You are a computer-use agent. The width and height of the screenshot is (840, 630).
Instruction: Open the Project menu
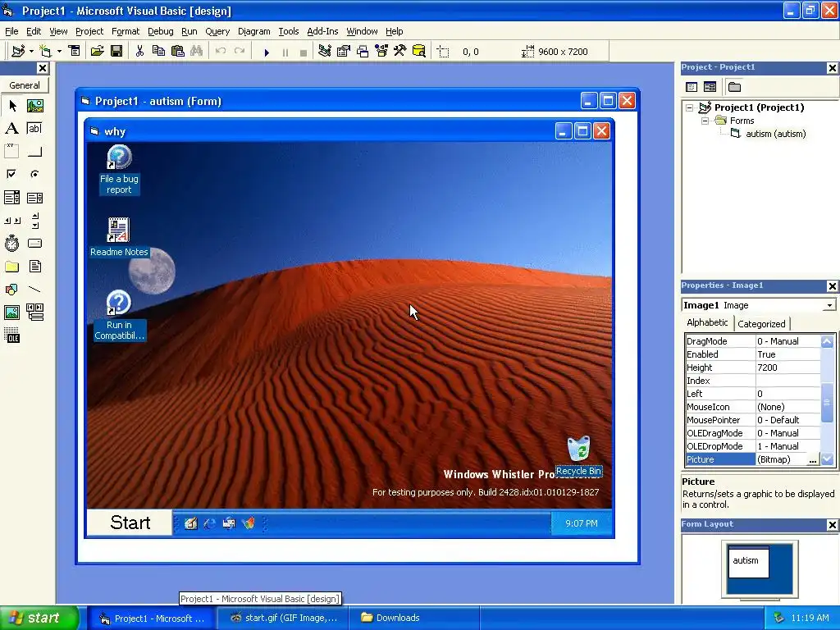89,31
